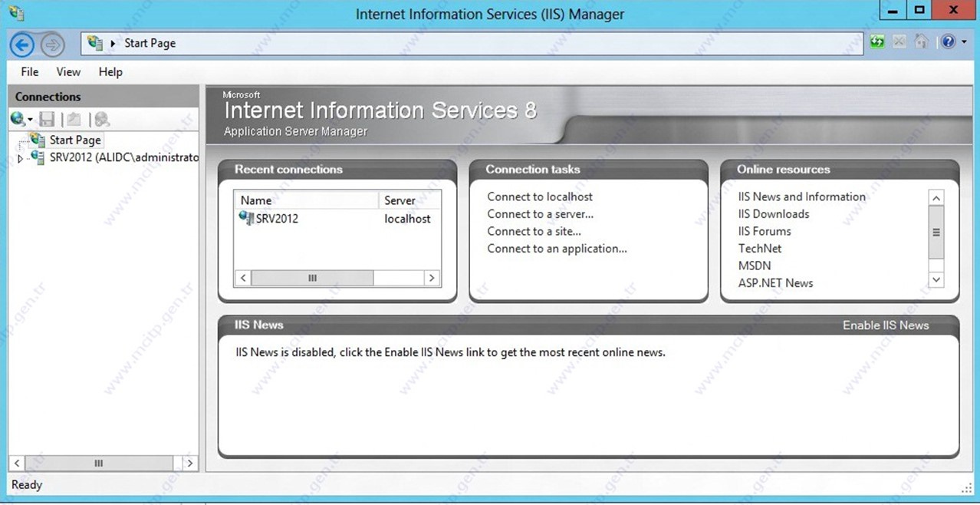Click localhost cell in Recent connections
This screenshot has height=505, width=980.
(407, 219)
